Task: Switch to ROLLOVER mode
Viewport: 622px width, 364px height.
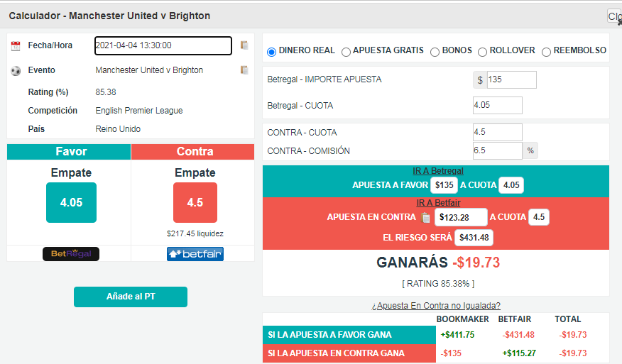Action: tap(482, 52)
